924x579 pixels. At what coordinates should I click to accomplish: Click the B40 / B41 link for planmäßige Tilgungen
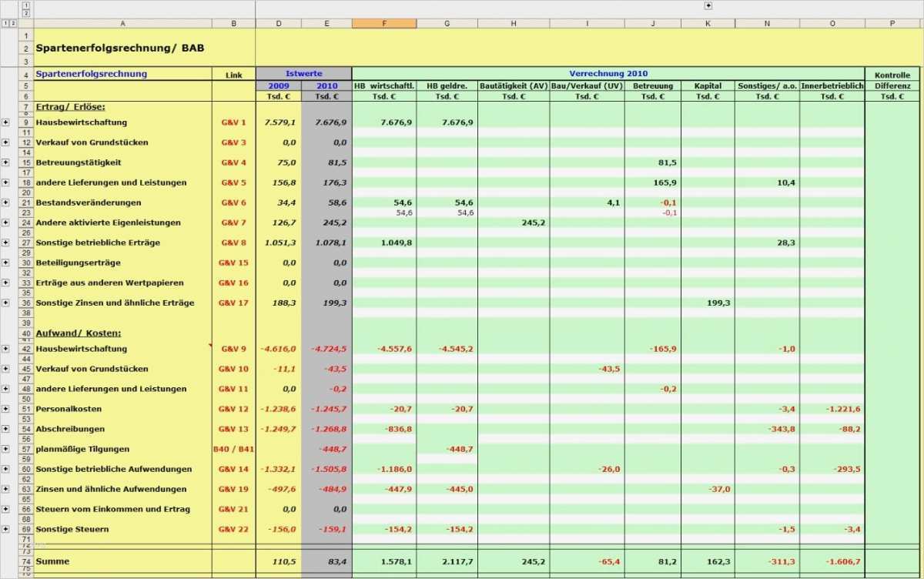[x=233, y=449]
